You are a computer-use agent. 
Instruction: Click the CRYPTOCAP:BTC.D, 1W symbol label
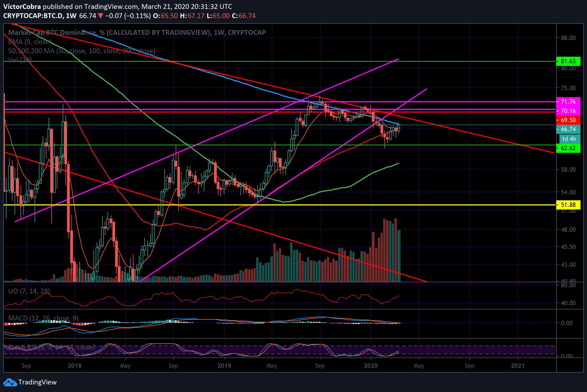(x=40, y=16)
